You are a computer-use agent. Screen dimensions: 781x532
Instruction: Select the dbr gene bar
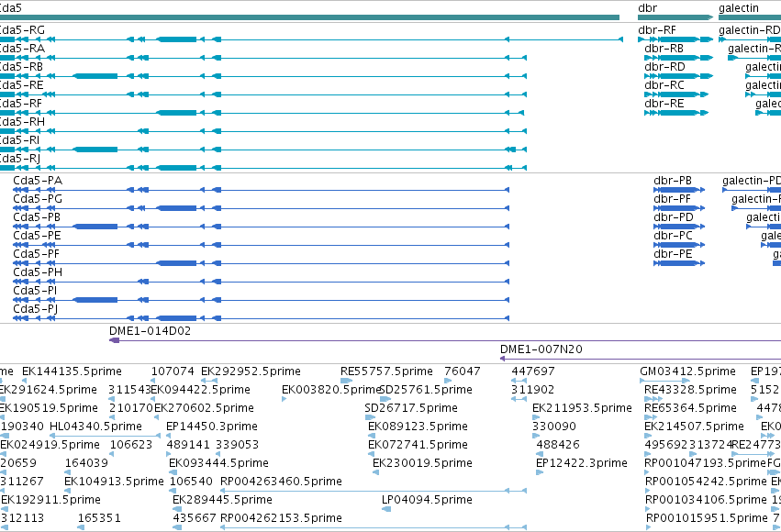point(675,17)
